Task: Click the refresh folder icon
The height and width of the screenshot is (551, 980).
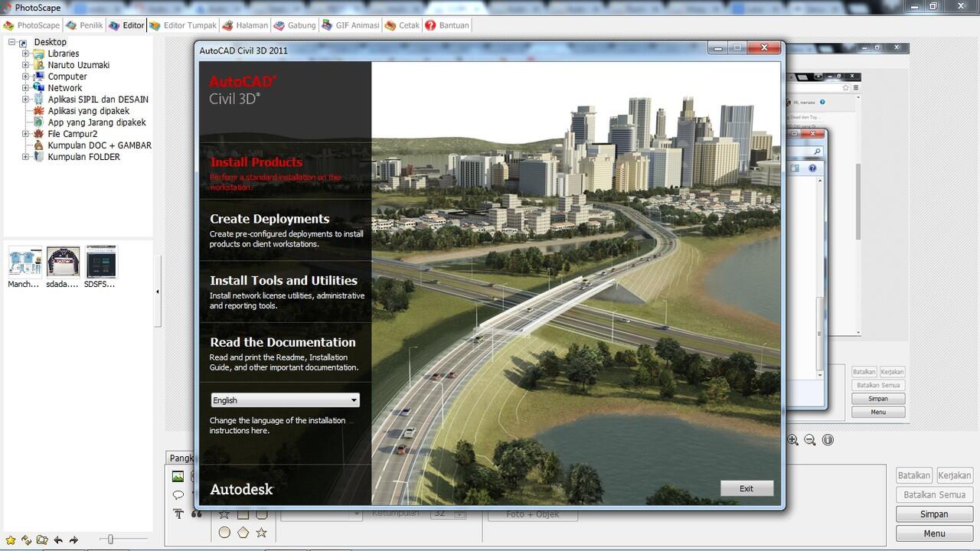Action: tap(27, 540)
